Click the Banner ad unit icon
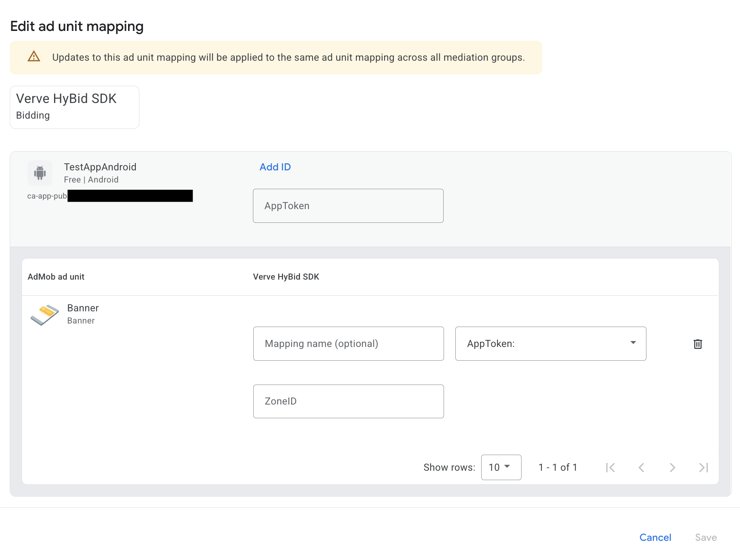 tap(45, 314)
